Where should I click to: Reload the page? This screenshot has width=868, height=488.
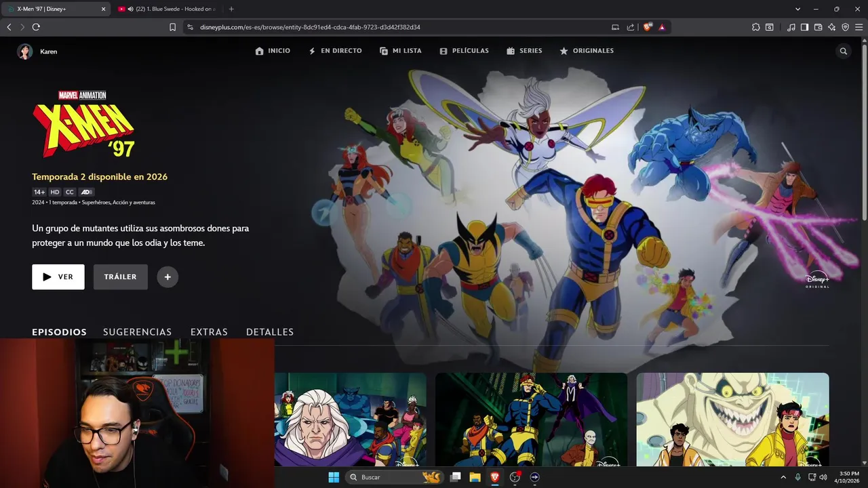click(x=36, y=27)
